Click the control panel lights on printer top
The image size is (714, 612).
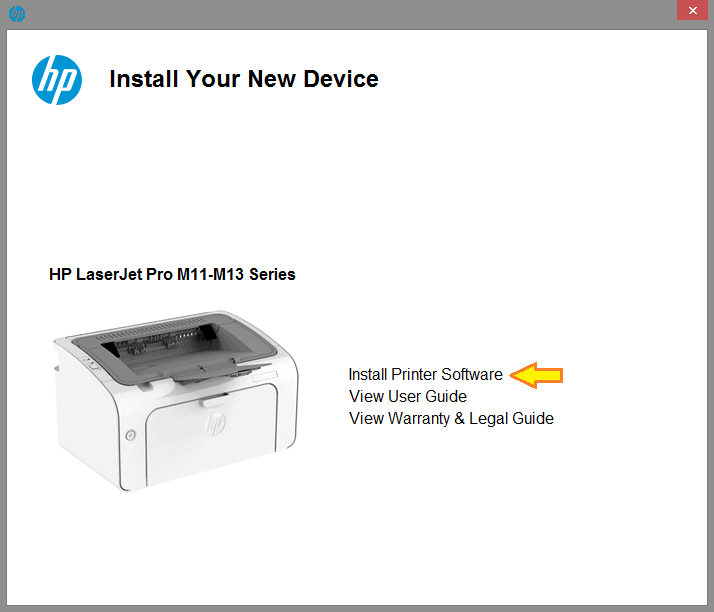point(90,363)
